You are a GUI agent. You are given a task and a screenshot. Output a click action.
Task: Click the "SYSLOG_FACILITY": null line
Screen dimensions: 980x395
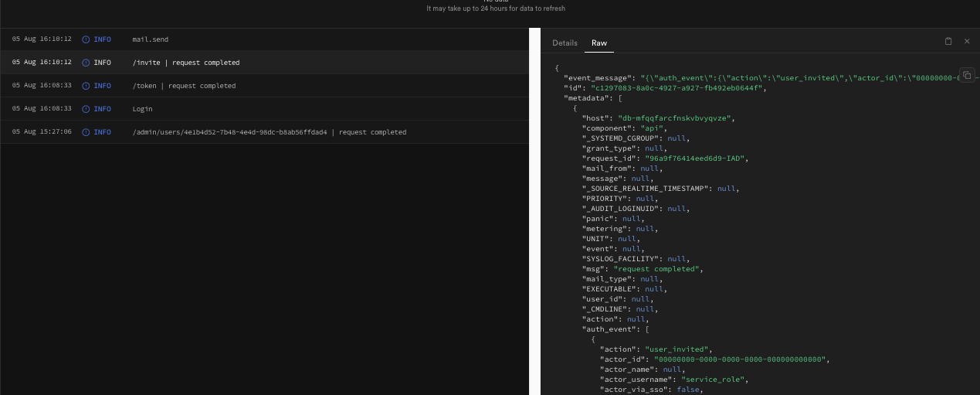pos(635,259)
